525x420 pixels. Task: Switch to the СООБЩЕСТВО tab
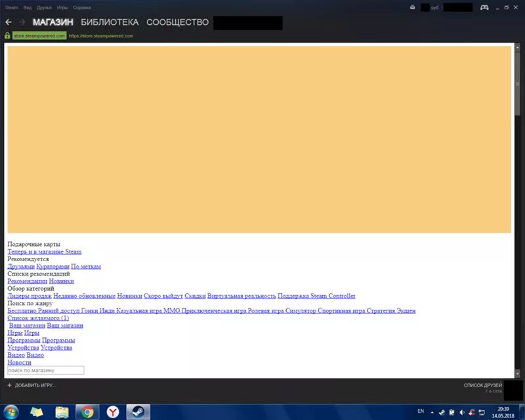pyautogui.click(x=177, y=22)
